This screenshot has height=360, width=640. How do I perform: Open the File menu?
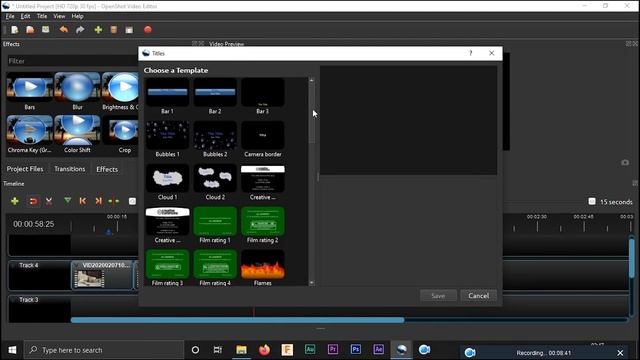pyautogui.click(x=10, y=16)
